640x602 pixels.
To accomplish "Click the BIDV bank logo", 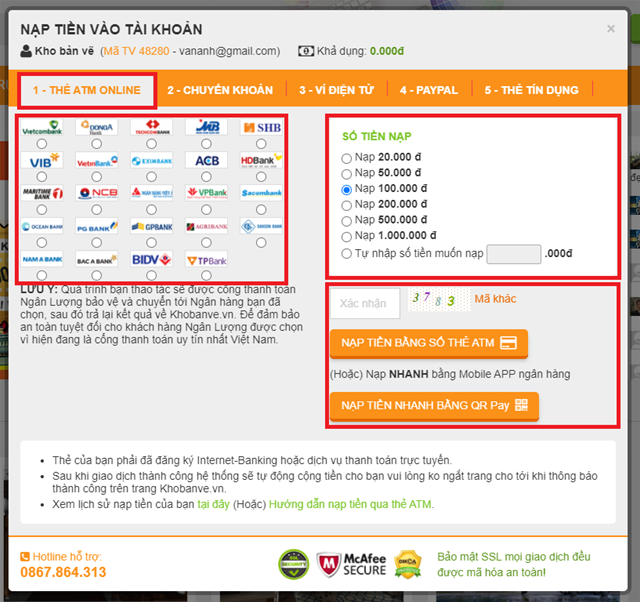I will coord(151,259).
